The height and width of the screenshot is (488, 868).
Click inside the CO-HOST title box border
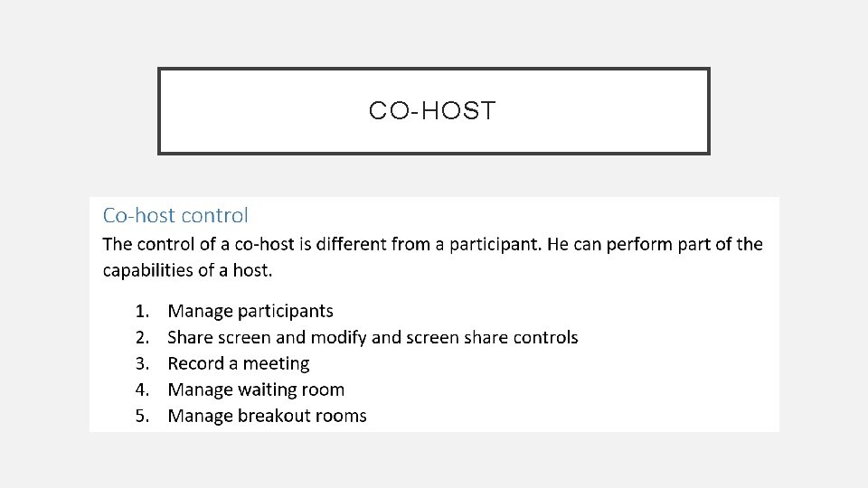pyautogui.click(x=433, y=110)
